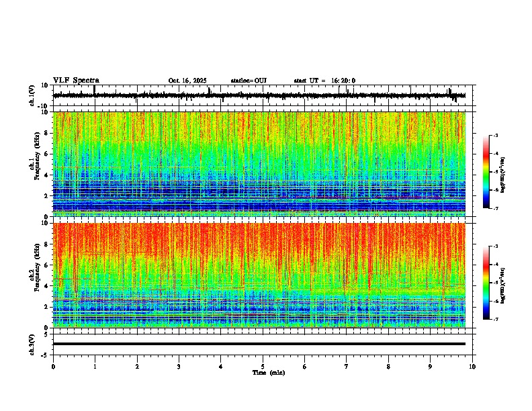532x411 pixels.
Task: Click time-axis tick label "4"
Action: pos(221,367)
